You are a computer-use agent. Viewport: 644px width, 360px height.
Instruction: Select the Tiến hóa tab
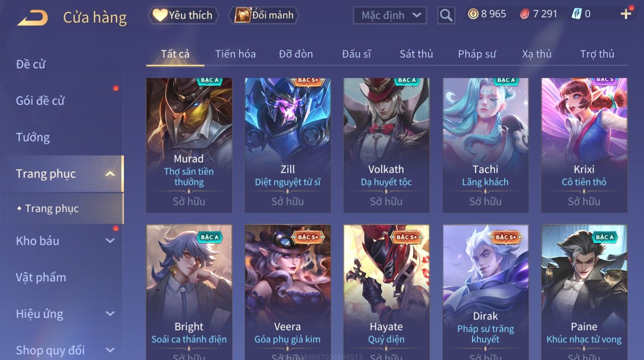(x=235, y=54)
